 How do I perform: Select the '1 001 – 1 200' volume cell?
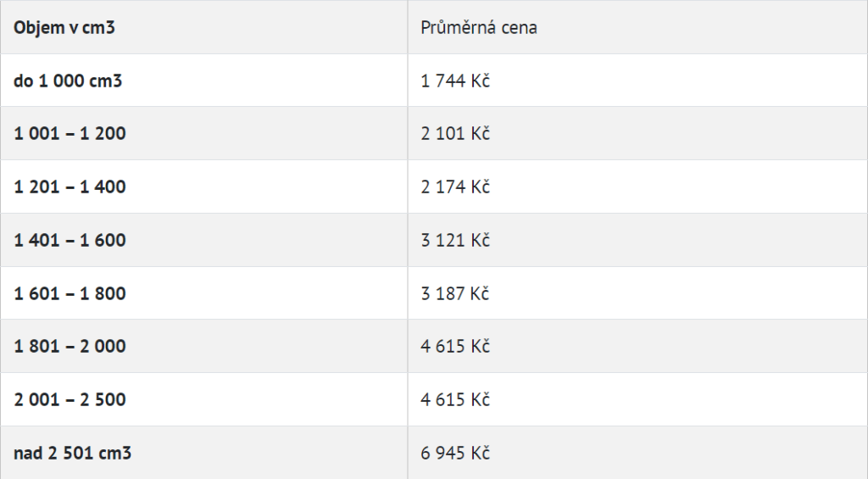click(70, 134)
